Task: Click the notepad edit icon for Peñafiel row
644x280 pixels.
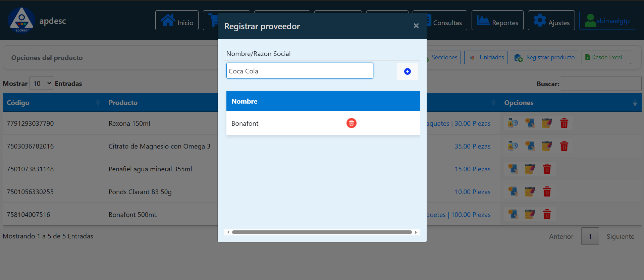Action: coord(530,169)
